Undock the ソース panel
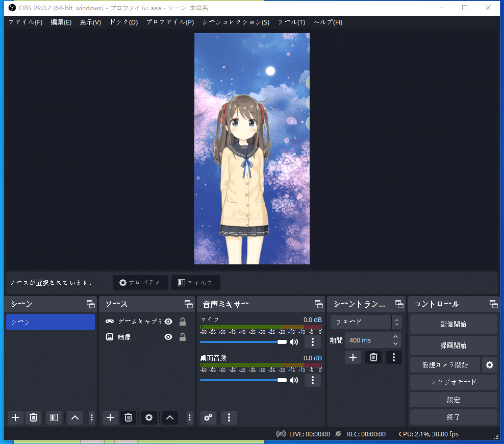The height and width of the screenshot is (444, 504). 189,304
